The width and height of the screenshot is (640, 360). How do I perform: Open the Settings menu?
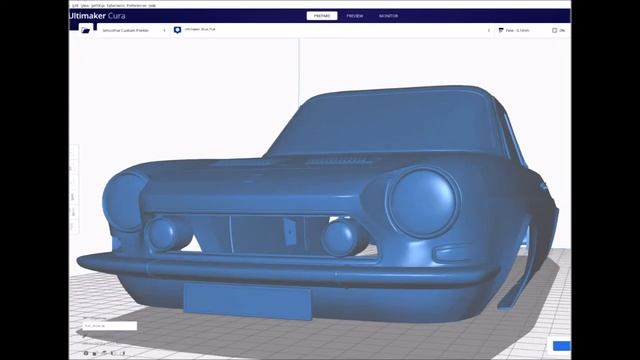click(x=98, y=5)
